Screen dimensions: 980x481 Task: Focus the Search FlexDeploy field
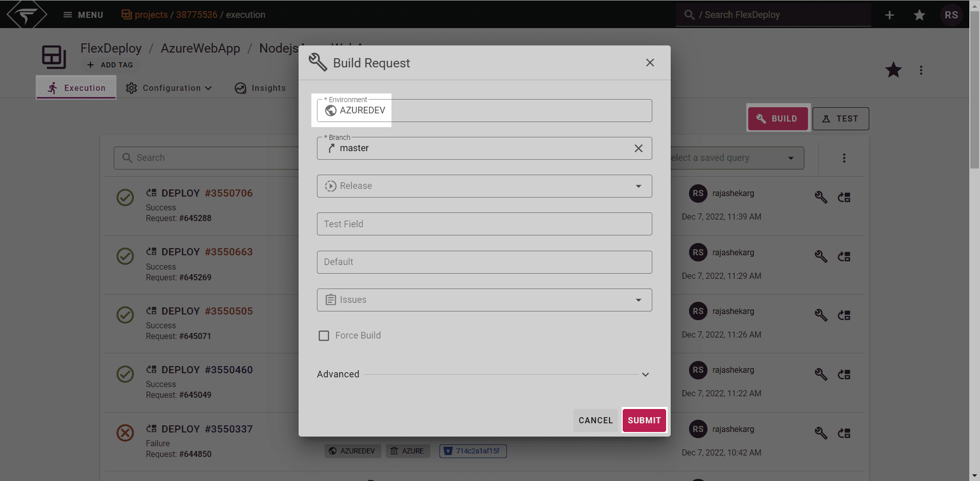[774, 15]
